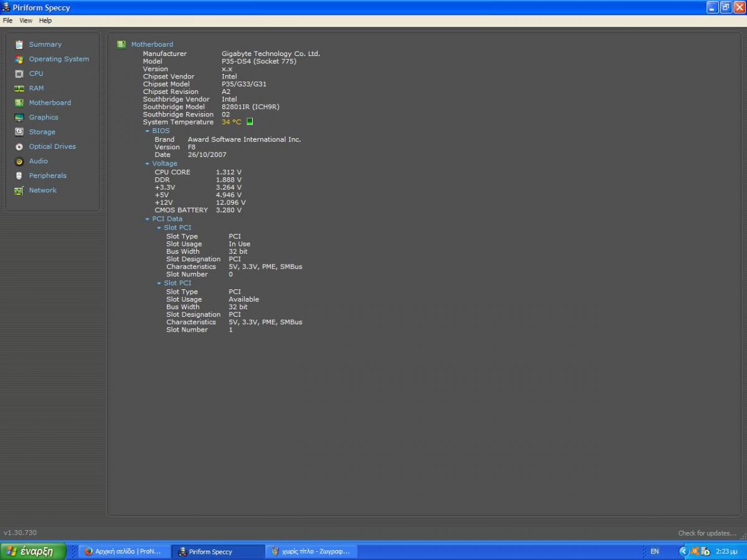Click the Summary sidebar icon
747x560 pixels.
click(19, 45)
